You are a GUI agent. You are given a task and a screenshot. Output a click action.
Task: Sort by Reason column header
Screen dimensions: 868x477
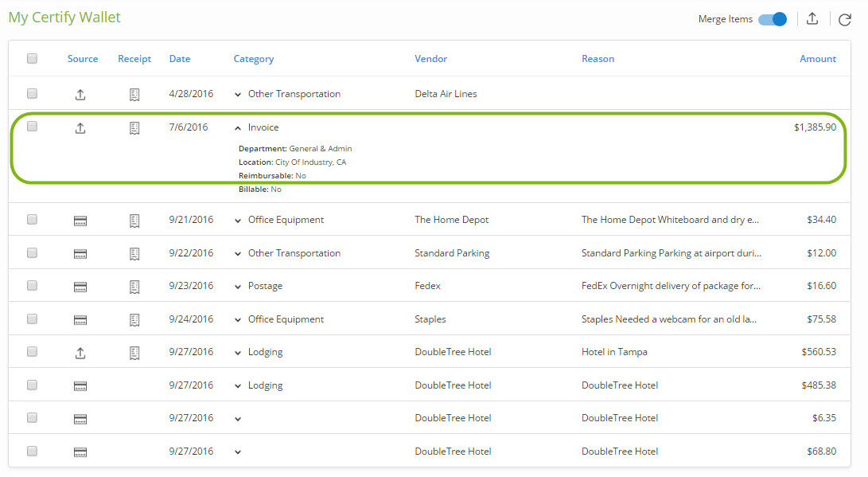point(597,59)
